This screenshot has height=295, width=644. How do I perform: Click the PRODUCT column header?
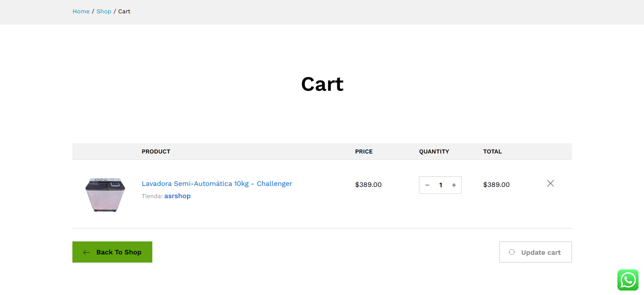[156, 152]
